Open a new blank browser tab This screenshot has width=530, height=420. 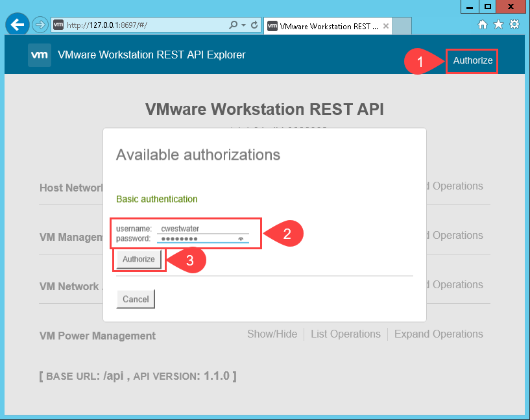pos(402,26)
